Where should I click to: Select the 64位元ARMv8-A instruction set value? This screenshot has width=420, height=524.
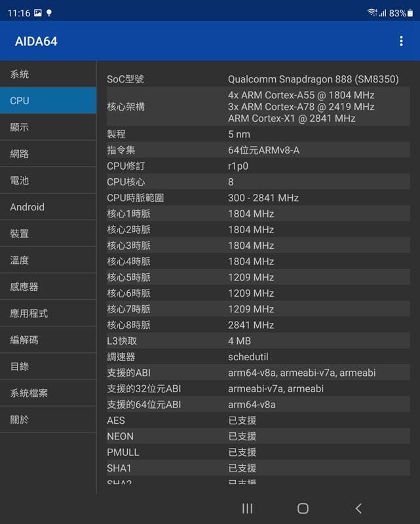click(264, 150)
